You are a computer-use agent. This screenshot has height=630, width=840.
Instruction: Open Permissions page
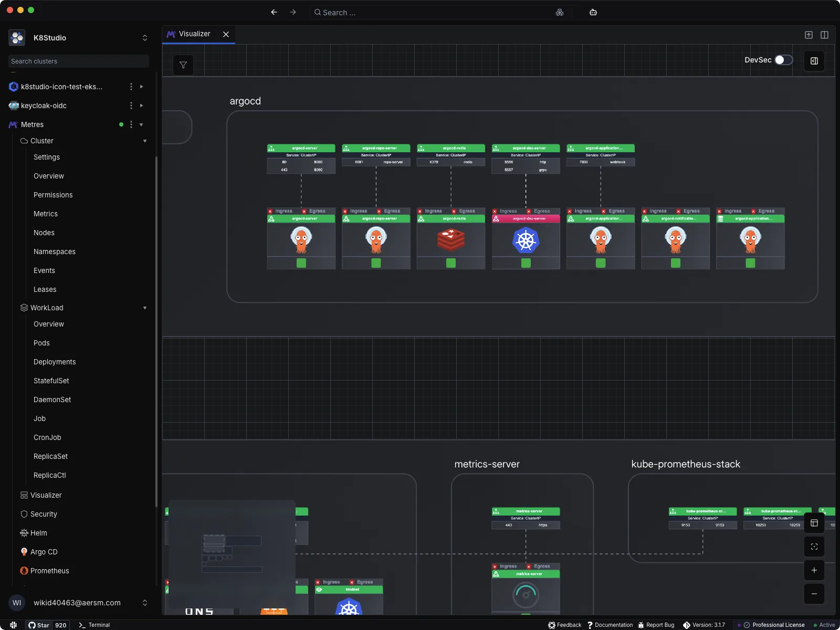(53, 195)
